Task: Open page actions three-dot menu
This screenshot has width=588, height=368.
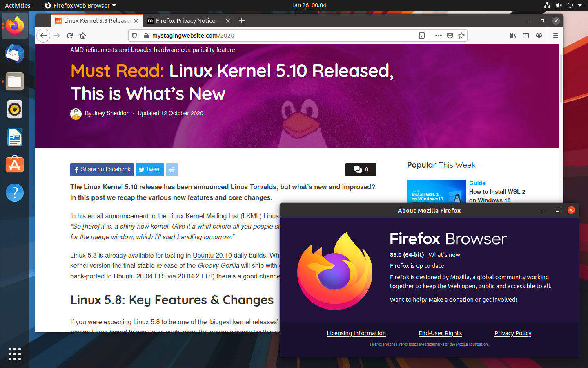Action: (x=439, y=36)
